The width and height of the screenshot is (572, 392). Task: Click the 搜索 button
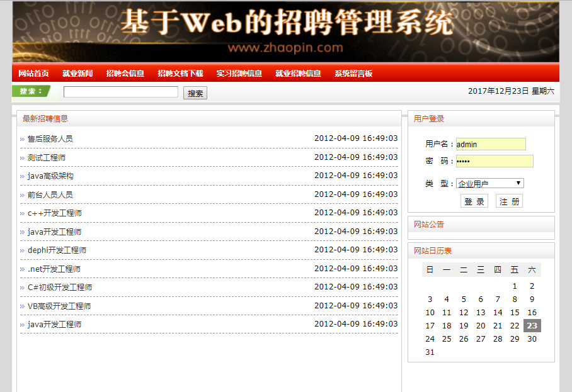(195, 93)
